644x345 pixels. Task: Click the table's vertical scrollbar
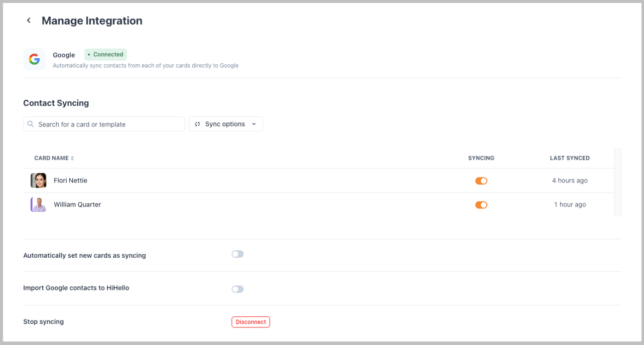pyautogui.click(x=618, y=182)
